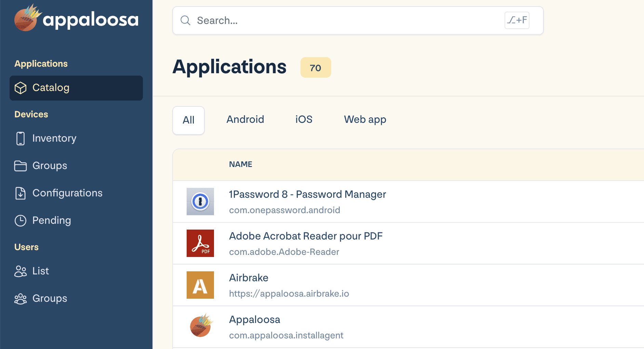This screenshot has height=349, width=644.
Task: Click the search keyboard shortcut badge
Action: point(517,20)
